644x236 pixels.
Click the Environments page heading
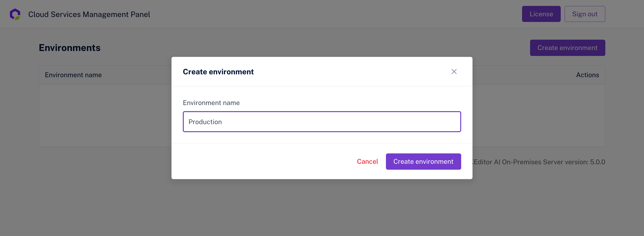(x=70, y=47)
